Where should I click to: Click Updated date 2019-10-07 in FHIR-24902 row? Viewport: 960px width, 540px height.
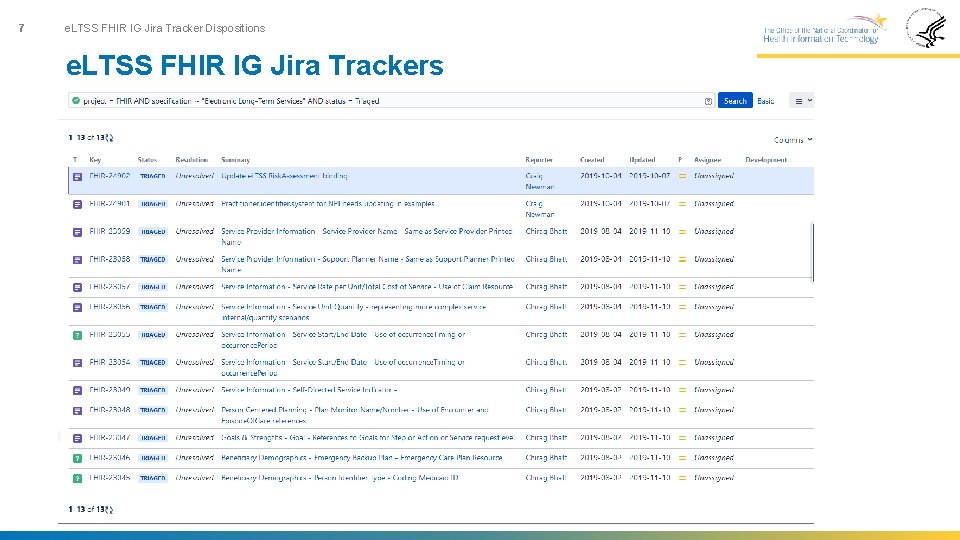tap(650, 176)
